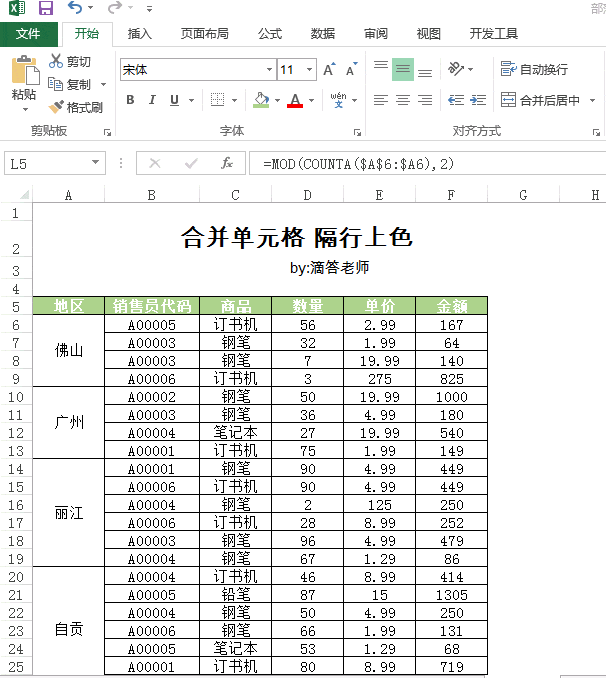
Task: Click the insert function fx icon
Action: tap(227, 163)
